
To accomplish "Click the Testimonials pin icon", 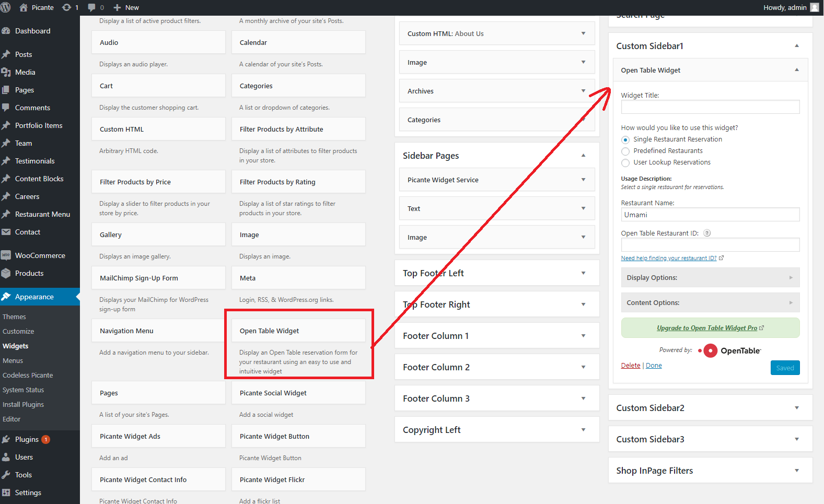I will click(6, 161).
